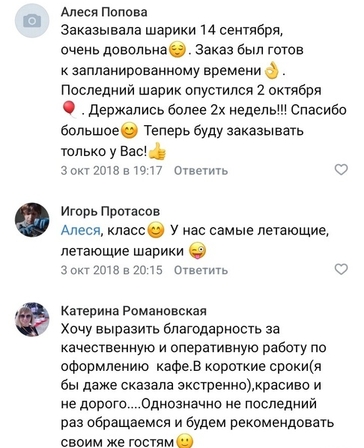Click timestamp 3 окт 2018 в 20:15
This screenshot has width=364, height=448.
[x=111, y=270]
